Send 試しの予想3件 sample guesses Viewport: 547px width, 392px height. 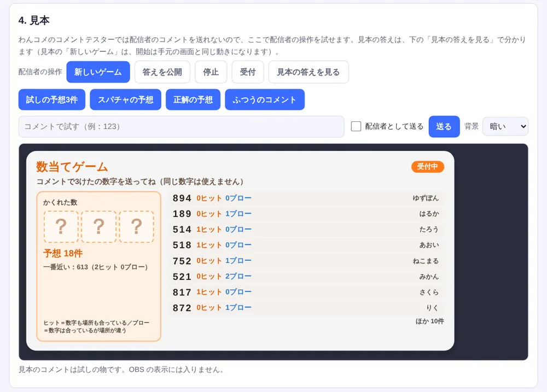[51, 100]
